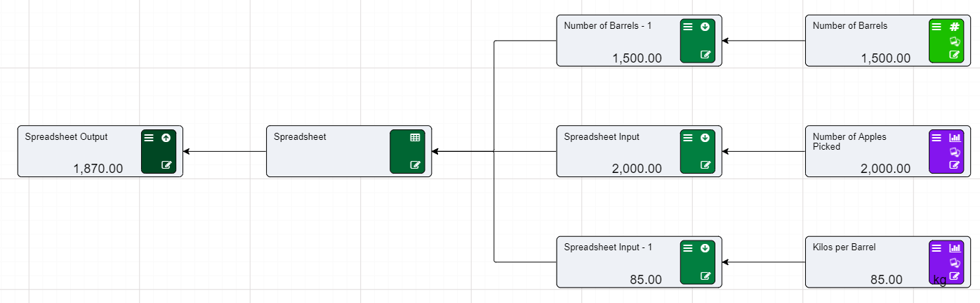
Task: Edit the Kilos per Barrel node
Action: click(x=954, y=276)
